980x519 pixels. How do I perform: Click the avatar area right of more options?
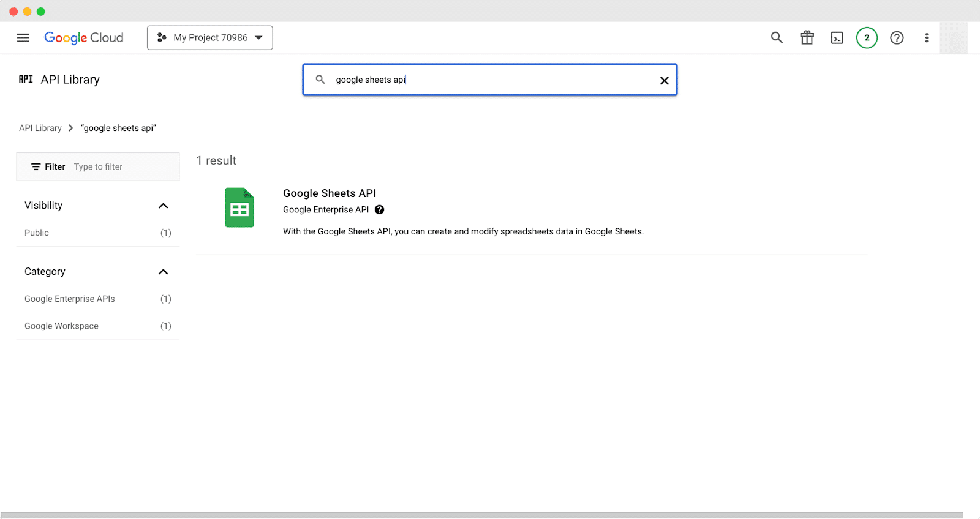(x=954, y=38)
